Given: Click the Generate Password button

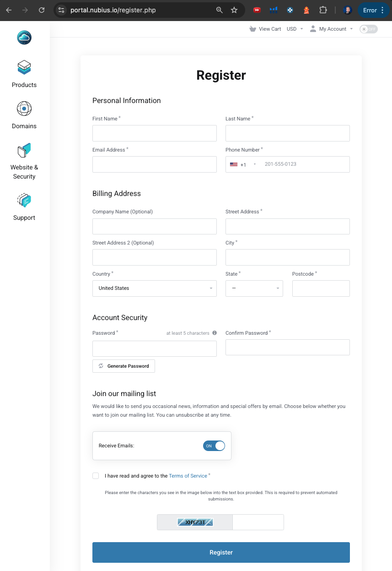Looking at the screenshot, I should coord(124,366).
